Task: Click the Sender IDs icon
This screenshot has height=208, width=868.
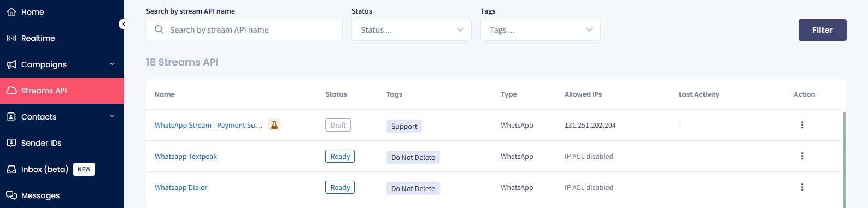Action: click(11, 143)
